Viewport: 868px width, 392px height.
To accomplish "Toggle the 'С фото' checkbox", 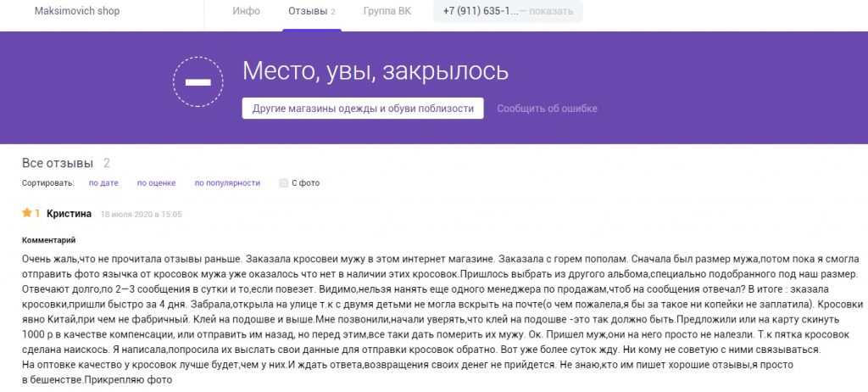I will pyautogui.click(x=284, y=183).
